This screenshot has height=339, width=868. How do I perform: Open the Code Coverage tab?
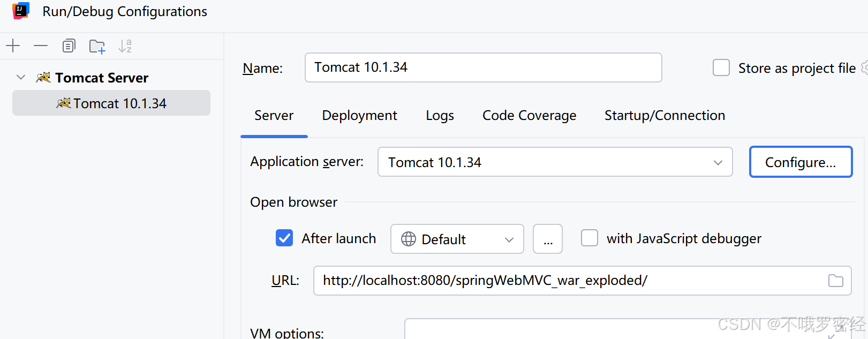pos(529,116)
